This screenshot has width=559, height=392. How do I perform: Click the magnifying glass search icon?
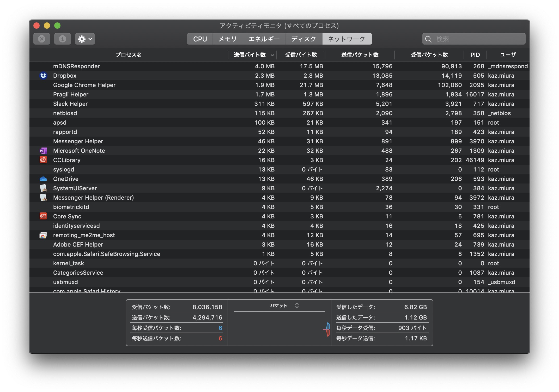428,39
